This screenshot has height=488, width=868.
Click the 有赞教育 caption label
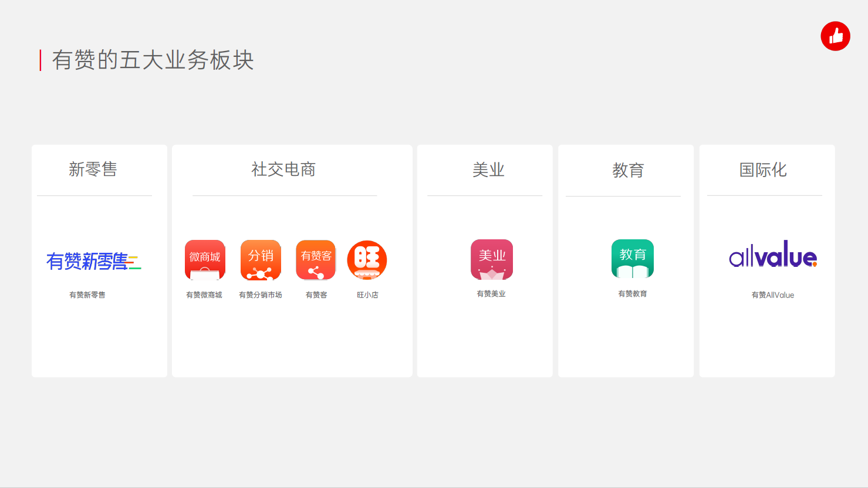pos(632,294)
